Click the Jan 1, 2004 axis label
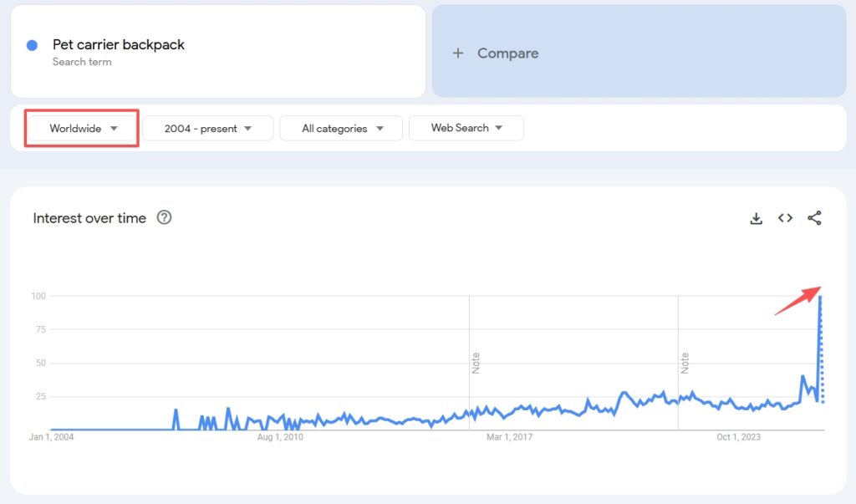This screenshot has height=504, width=856. coord(51,437)
